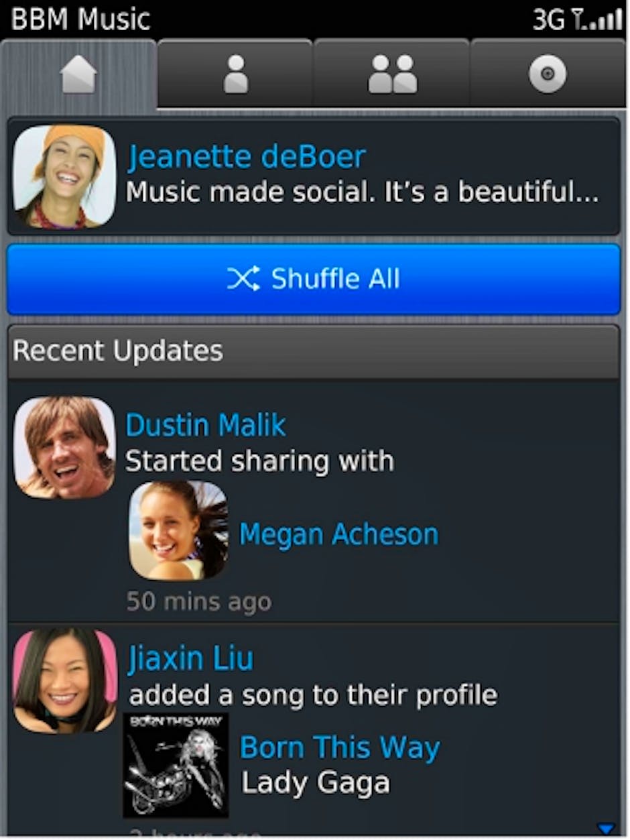The height and width of the screenshot is (840, 630).
Task: Open Dustin Malik's profile link
Action: pos(206,425)
